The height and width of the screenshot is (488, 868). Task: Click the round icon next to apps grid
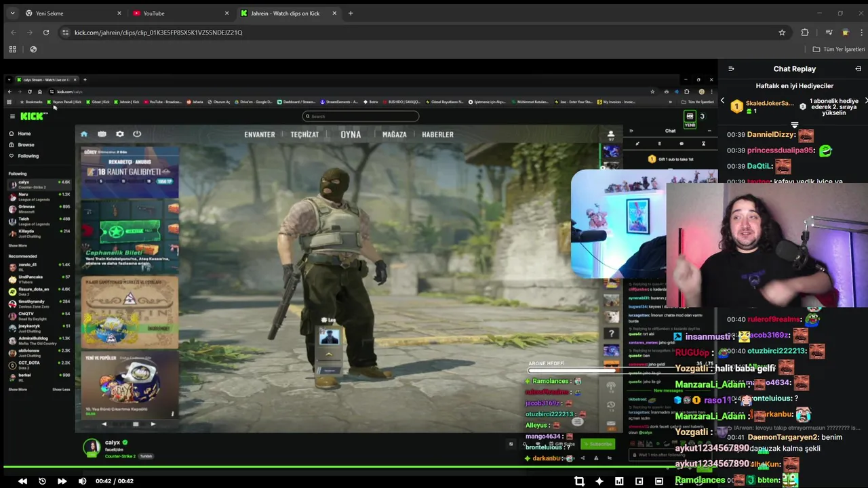point(33,49)
